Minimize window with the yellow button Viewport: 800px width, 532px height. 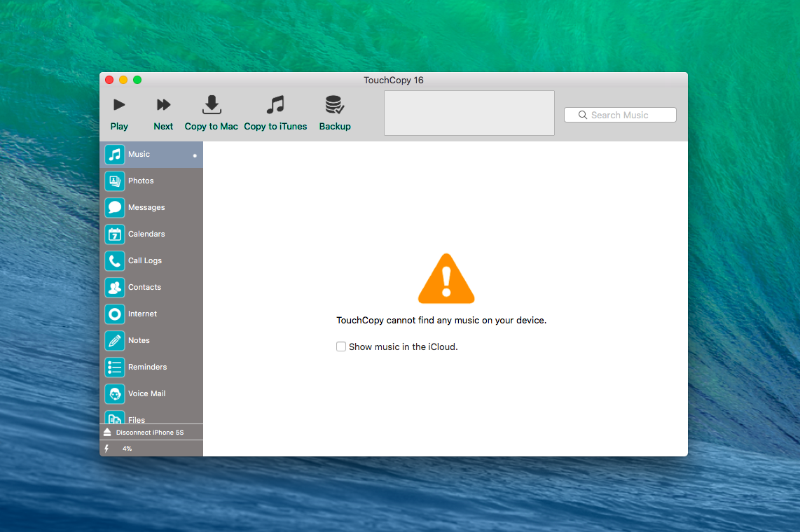point(123,80)
